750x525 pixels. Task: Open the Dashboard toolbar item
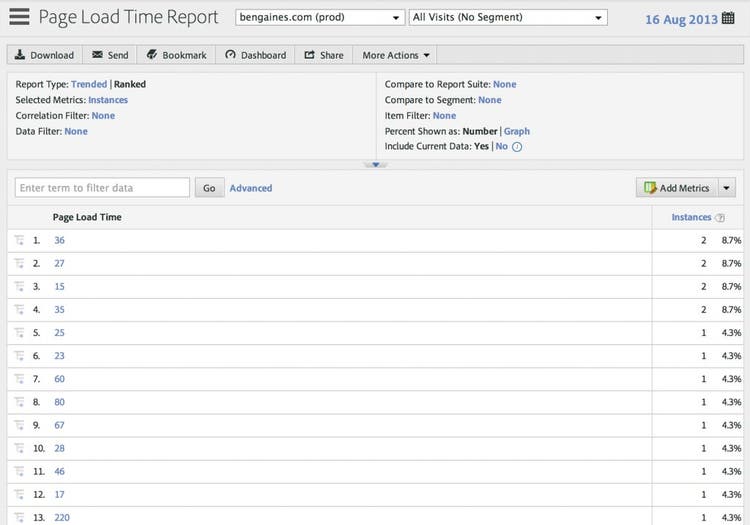click(x=255, y=55)
